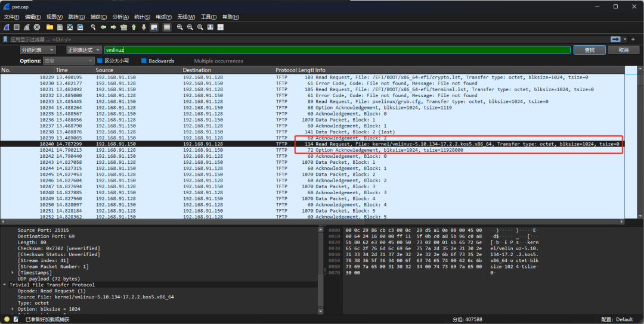The height and width of the screenshot is (324, 644).
Task: Open the 正则表达式 search type dropdown
Action: click(x=83, y=50)
